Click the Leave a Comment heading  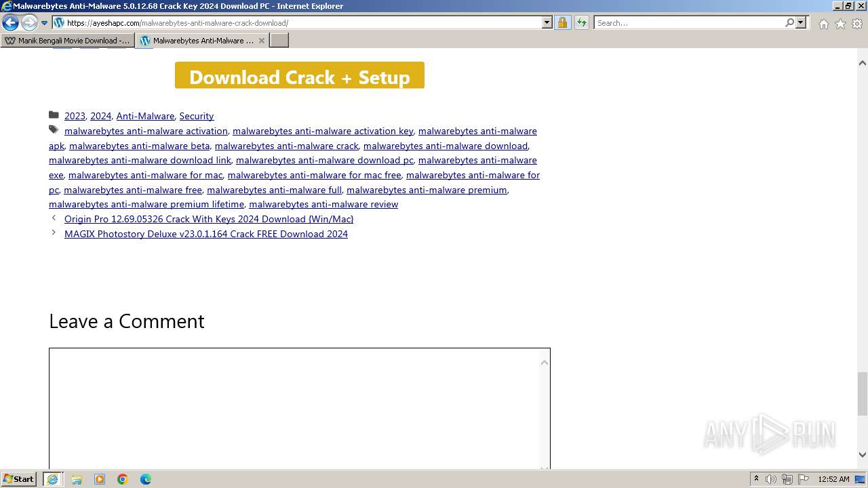coord(127,321)
